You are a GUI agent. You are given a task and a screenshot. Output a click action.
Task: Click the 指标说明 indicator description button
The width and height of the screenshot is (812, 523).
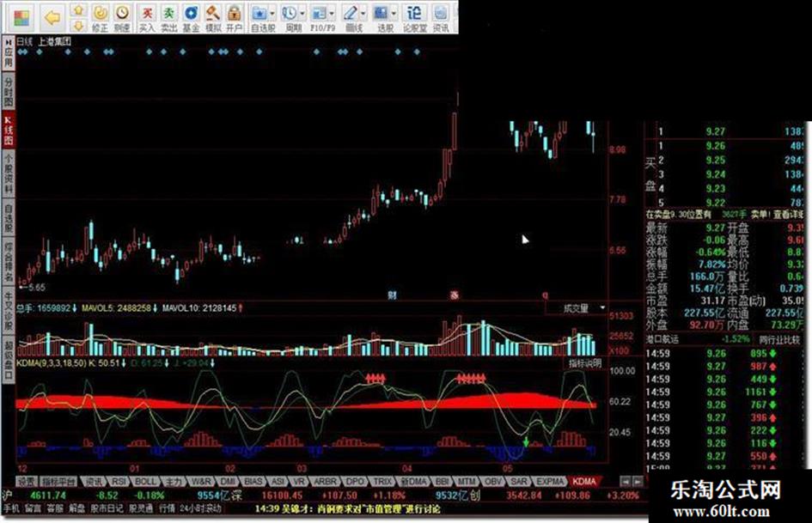(x=585, y=363)
